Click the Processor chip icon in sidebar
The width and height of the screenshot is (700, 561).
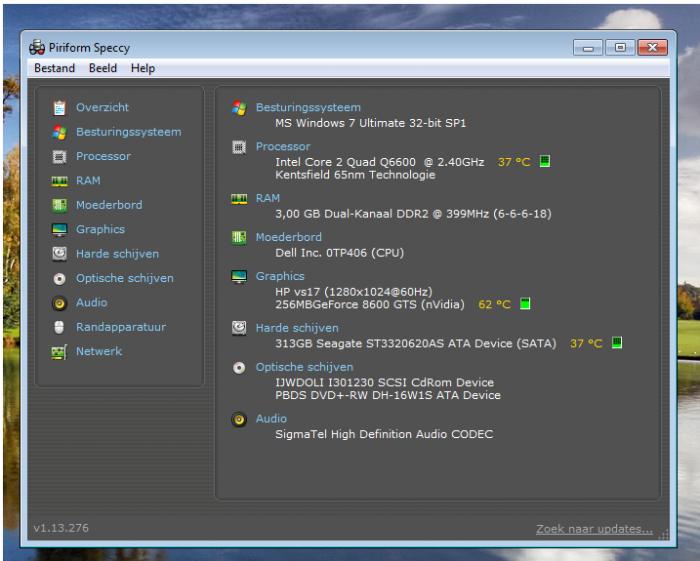[59, 157]
